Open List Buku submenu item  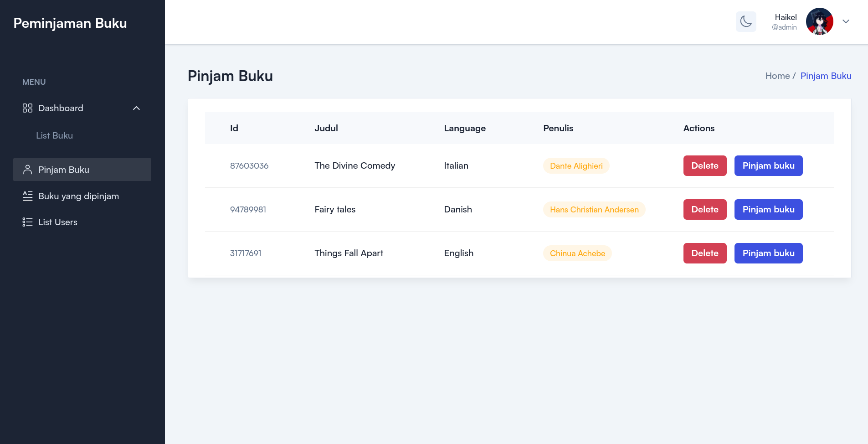click(x=54, y=135)
